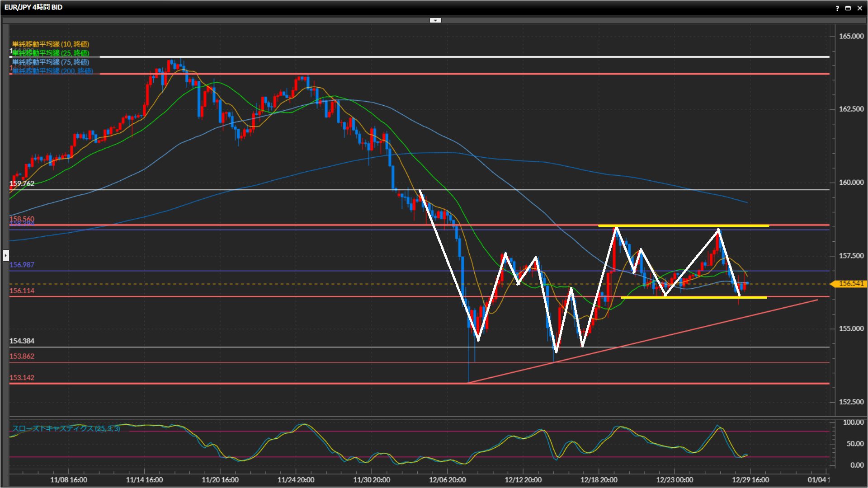Click the EUR/JPY 4時間 BID title

(x=33, y=7)
